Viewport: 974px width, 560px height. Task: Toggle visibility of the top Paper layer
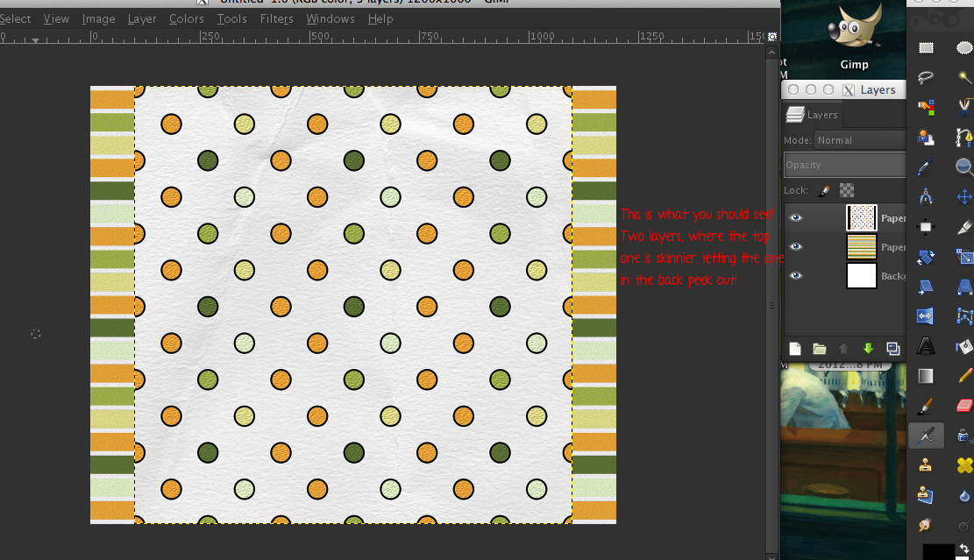pos(795,217)
